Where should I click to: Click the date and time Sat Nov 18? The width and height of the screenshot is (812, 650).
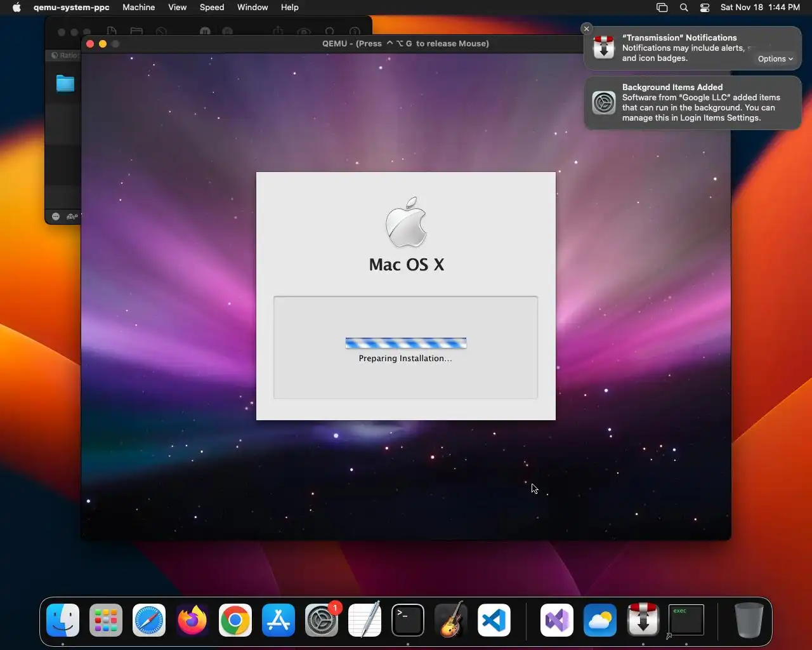pyautogui.click(x=760, y=8)
